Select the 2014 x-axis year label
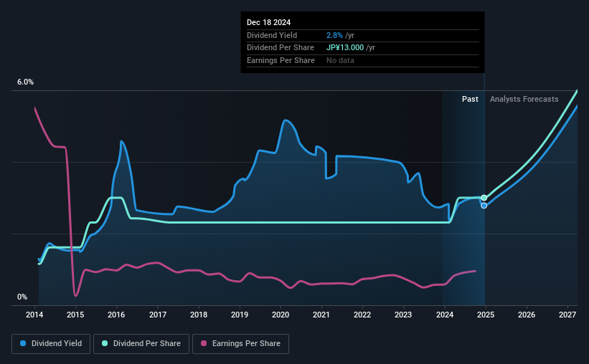This screenshot has width=589, height=364. click(35, 315)
